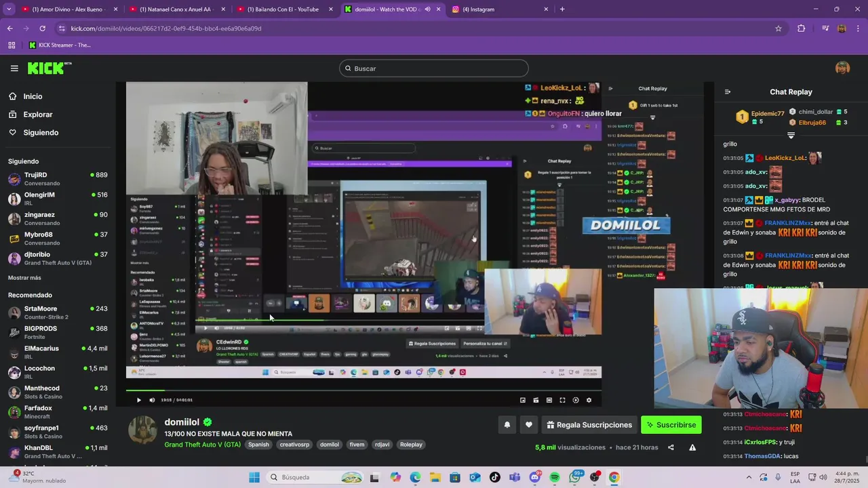Click the green Suscribirse button
868x488 pixels.
pos(671,425)
